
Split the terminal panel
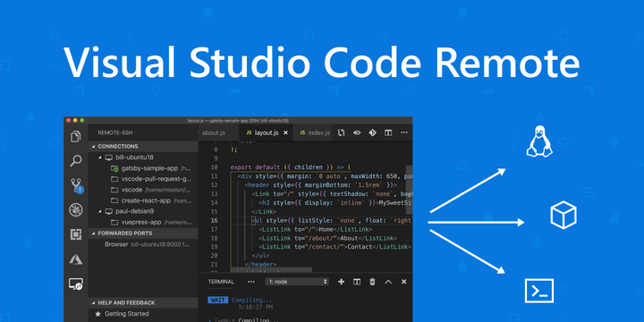(x=357, y=282)
